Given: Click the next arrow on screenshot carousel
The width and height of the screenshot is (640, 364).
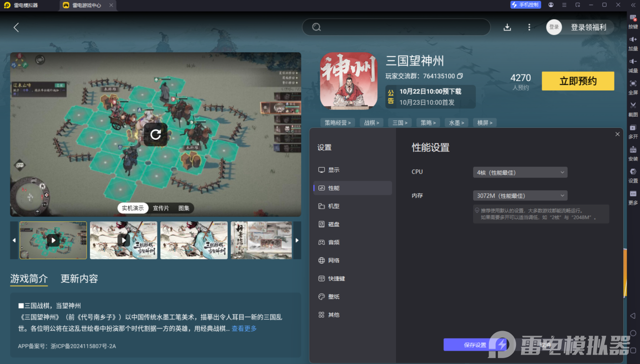Looking at the screenshot, I should click(x=297, y=240).
